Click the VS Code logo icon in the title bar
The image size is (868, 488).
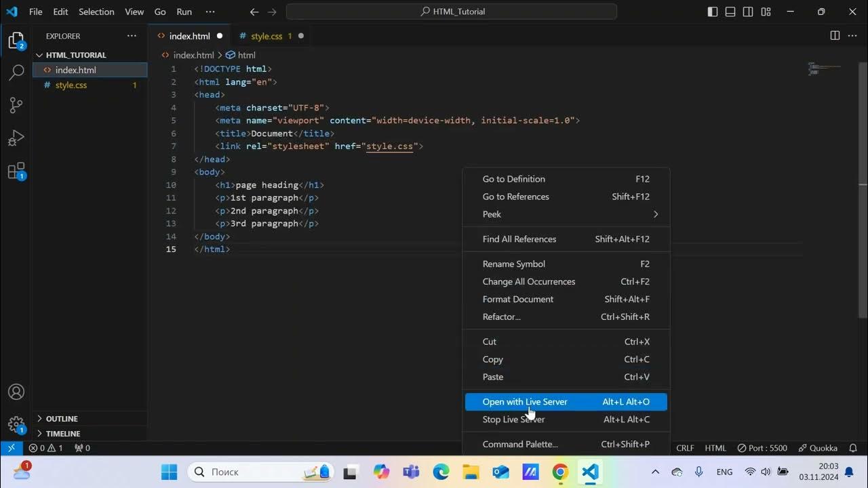pyautogui.click(x=12, y=12)
